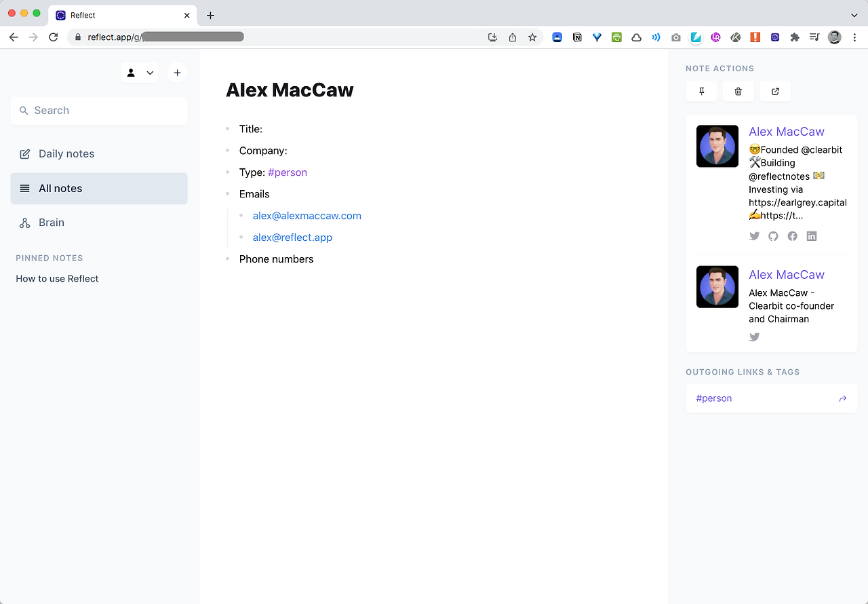The width and height of the screenshot is (868, 604).
Task: Close the Reflect tab
Action: 187,15
